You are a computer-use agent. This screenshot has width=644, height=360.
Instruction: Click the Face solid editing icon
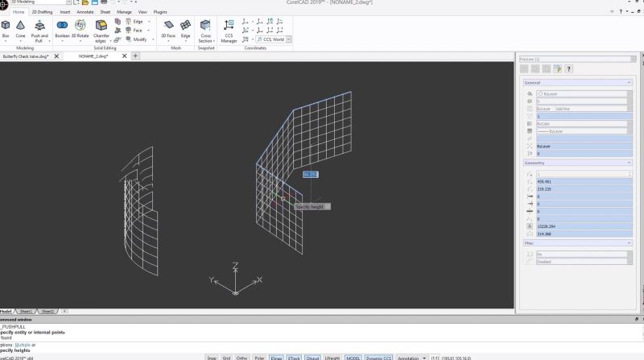pyautogui.click(x=129, y=30)
